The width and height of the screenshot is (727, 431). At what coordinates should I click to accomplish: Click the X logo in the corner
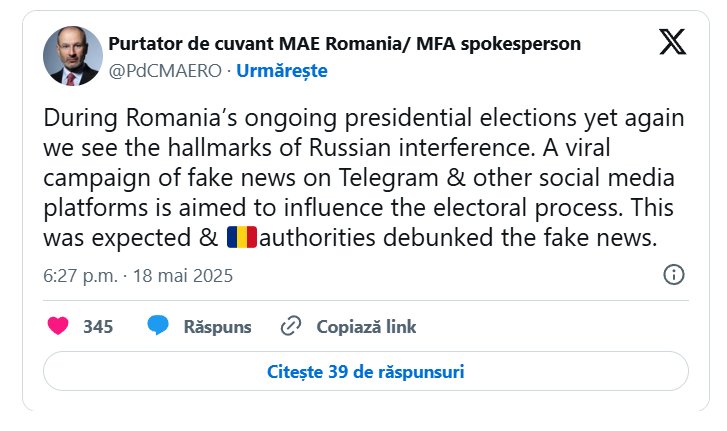(x=673, y=43)
